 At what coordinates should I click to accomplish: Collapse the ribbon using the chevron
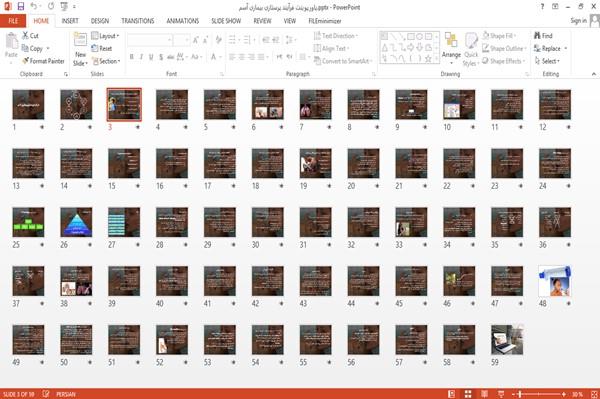pyautogui.click(x=593, y=74)
